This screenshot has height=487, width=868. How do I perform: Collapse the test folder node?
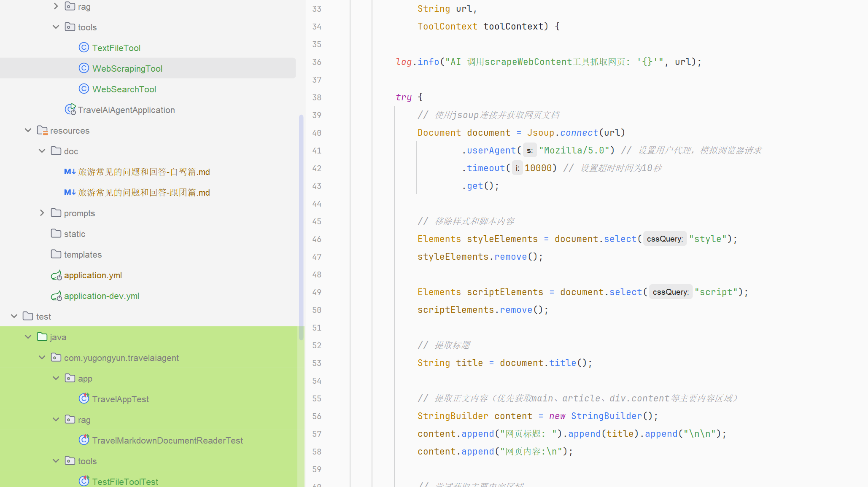click(14, 316)
